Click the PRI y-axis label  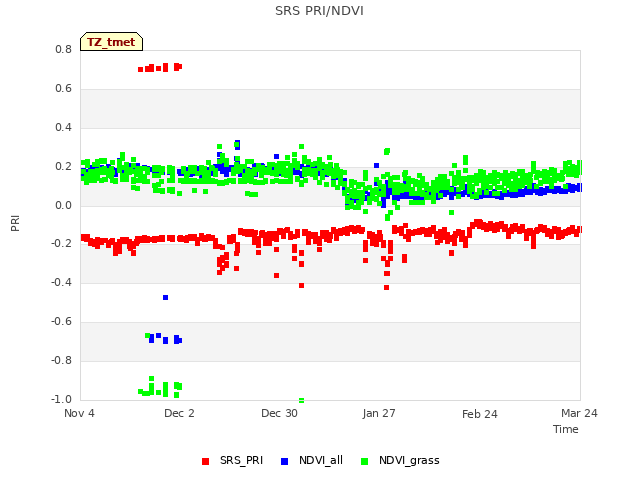tap(15, 223)
